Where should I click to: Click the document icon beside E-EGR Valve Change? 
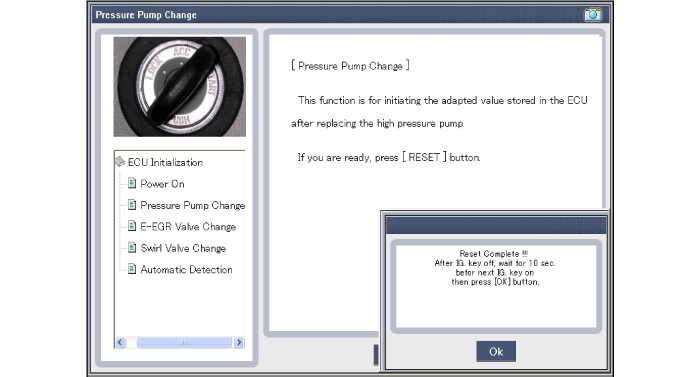pyautogui.click(x=132, y=226)
